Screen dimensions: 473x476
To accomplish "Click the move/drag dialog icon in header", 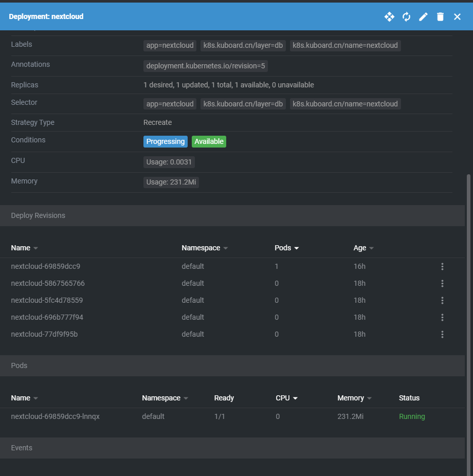I will tap(389, 16).
